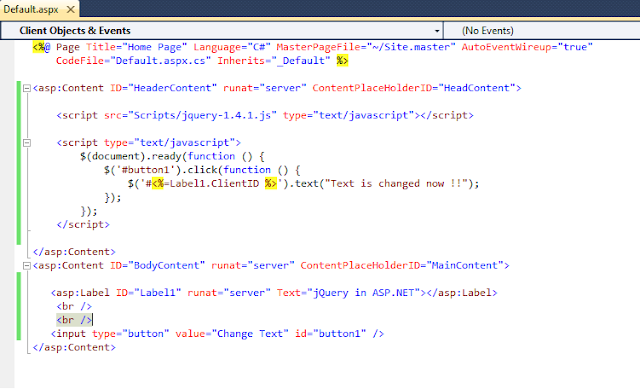This screenshot has width=640, height=389.
Task: Click id="button1" attribute on input
Action: [330, 334]
